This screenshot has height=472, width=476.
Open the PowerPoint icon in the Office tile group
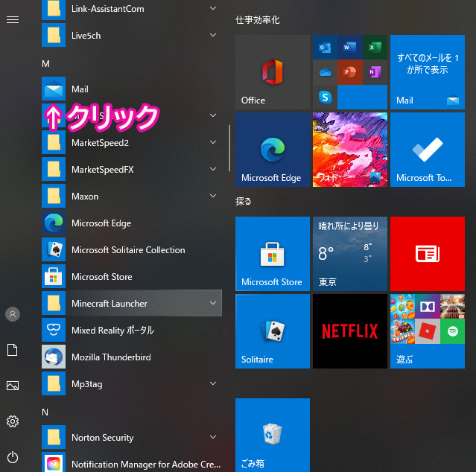tap(349, 72)
